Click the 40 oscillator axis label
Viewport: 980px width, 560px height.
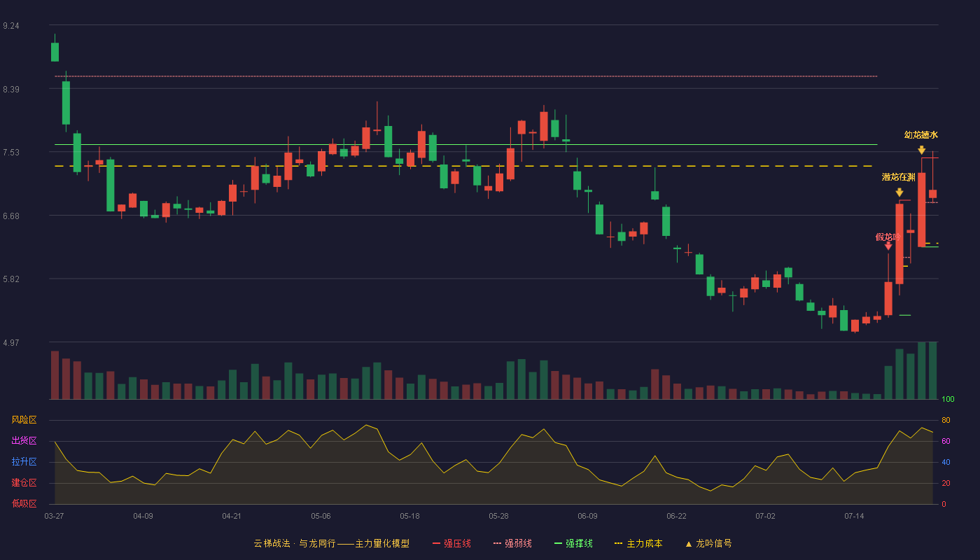pyautogui.click(x=946, y=462)
